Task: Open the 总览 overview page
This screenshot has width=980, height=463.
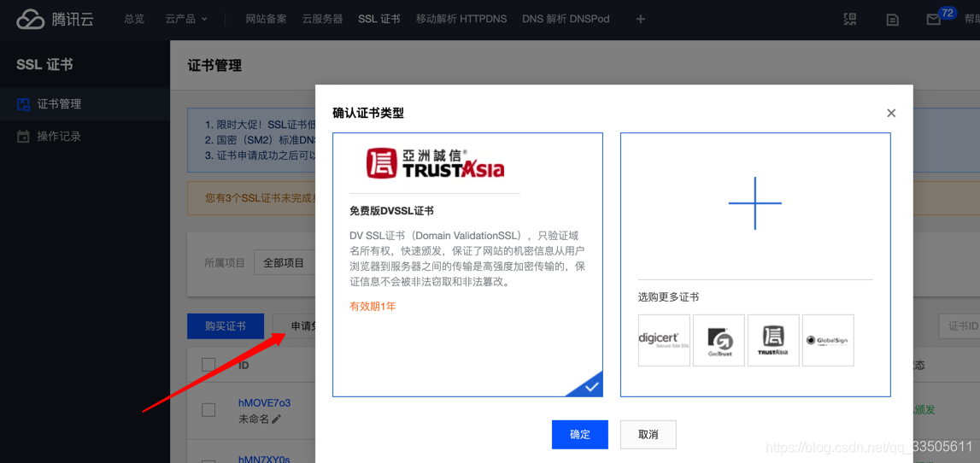Action: point(134,20)
